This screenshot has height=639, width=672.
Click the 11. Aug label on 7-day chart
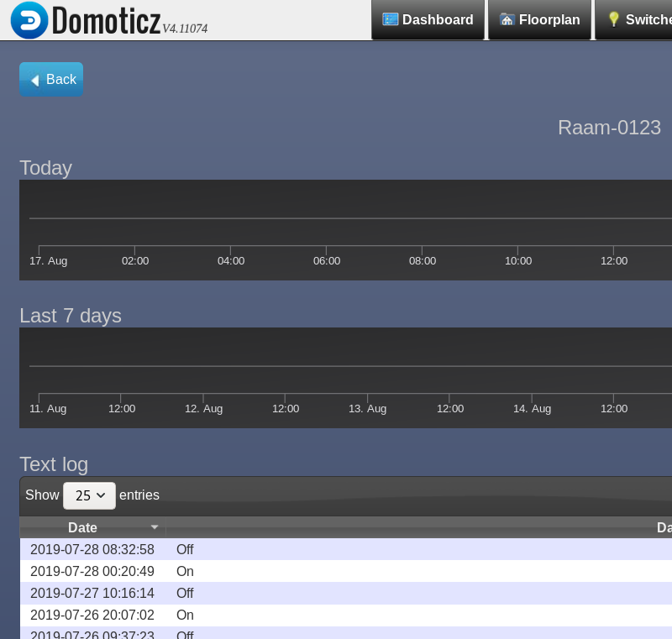click(48, 409)
